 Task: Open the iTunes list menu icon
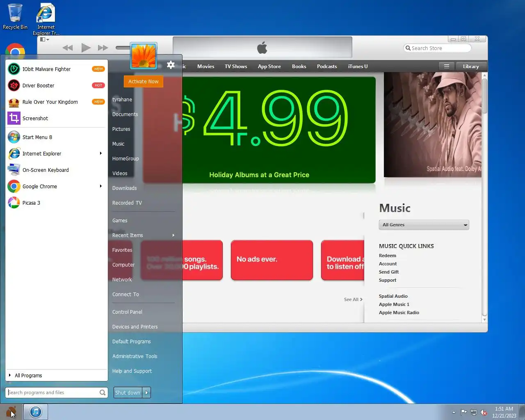coord(447,66)
